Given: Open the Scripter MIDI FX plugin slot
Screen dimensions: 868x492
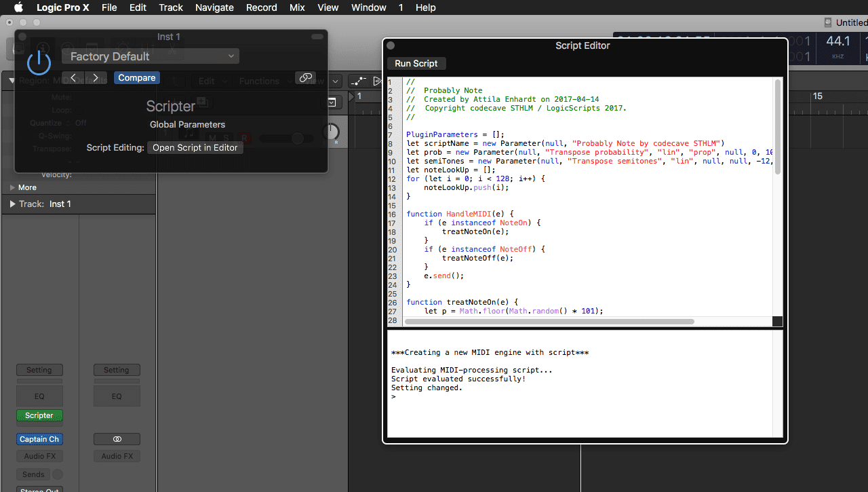Looking at the screenshot, I should pos(39,415).
